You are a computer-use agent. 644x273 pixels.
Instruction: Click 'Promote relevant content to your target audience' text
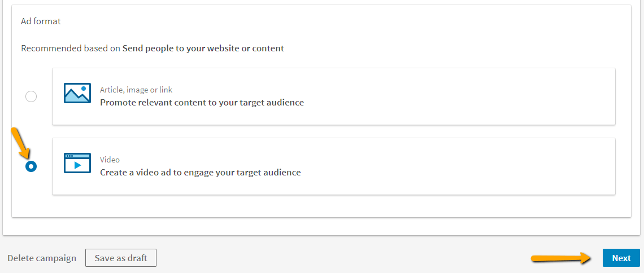coord(202,103)
